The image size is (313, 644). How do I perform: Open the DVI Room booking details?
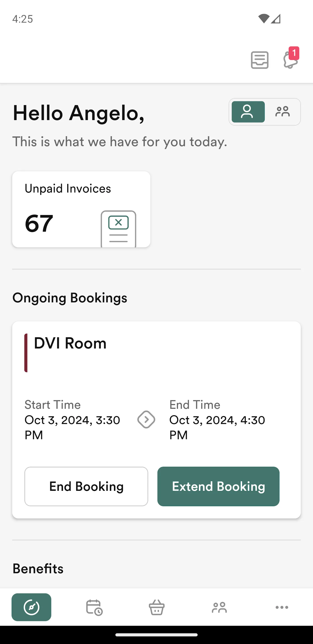pos(70,343)
